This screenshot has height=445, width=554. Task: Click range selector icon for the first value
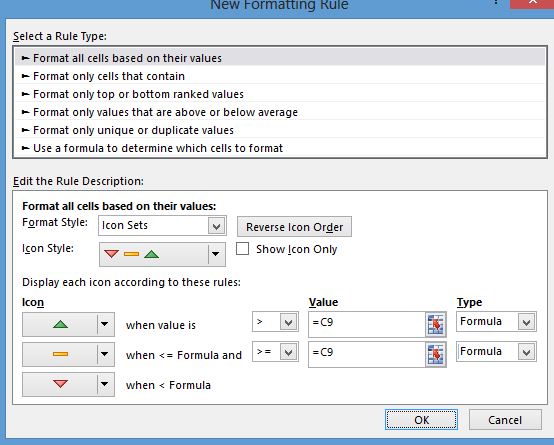tap(436, 325)
